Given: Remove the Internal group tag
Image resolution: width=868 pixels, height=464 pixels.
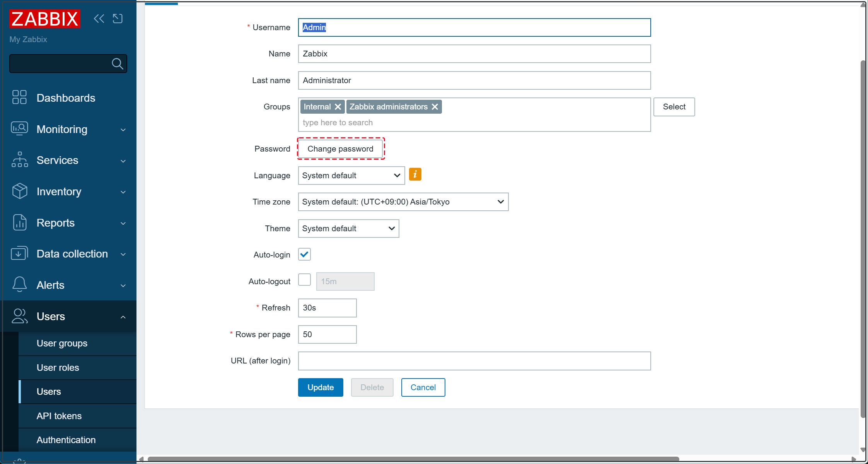Looking at the screenshot, I should tap(338, 107).
